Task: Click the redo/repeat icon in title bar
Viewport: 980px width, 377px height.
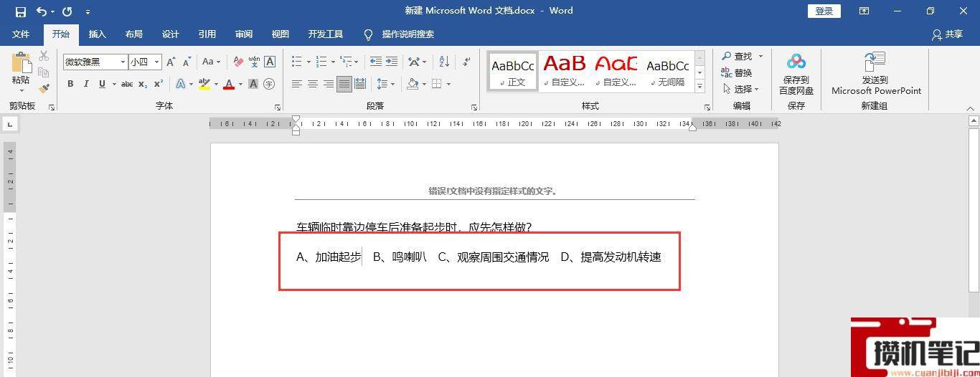Action: [x=67, y=11]
